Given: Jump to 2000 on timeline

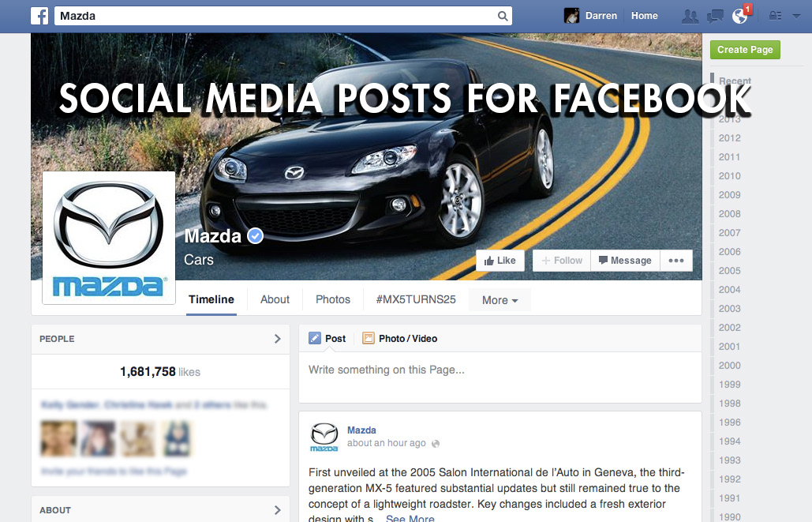Looking at the screenshot, I should click(x=730, y=366).
